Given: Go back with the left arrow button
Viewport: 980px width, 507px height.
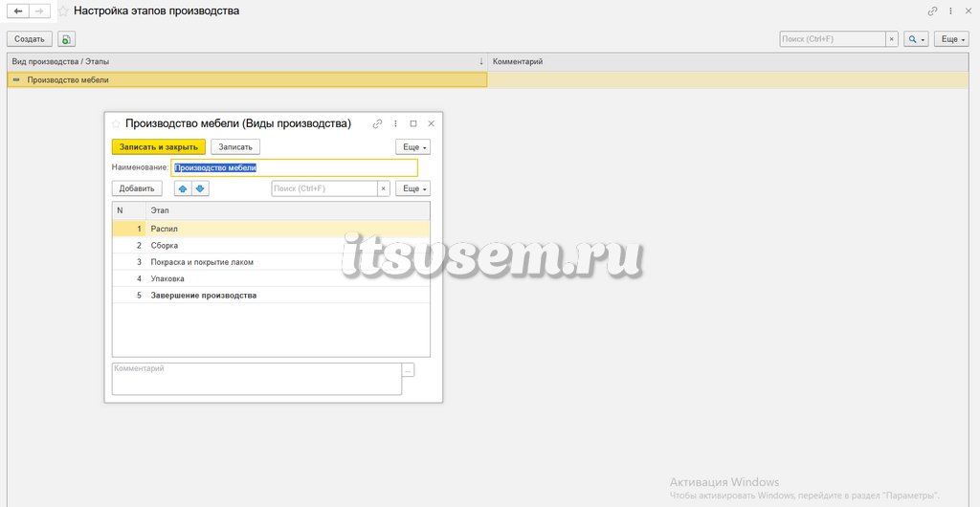Looking at the screenshot, I should pyautogui.click(x=18, y=11).
